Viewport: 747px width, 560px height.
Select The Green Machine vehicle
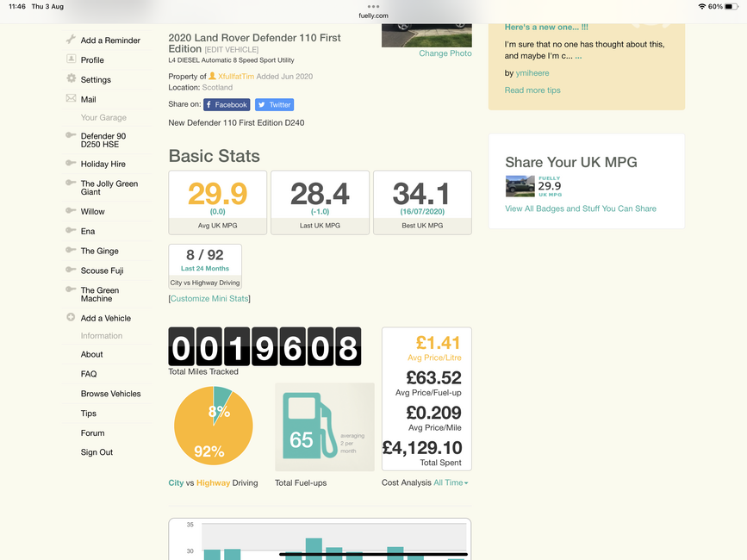click(x=100, y=295)
